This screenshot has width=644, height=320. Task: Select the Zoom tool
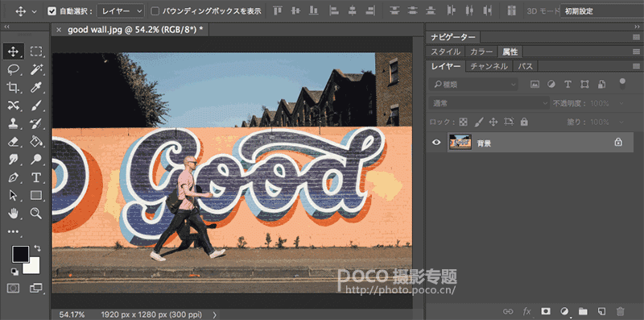[x=36, y=213]
